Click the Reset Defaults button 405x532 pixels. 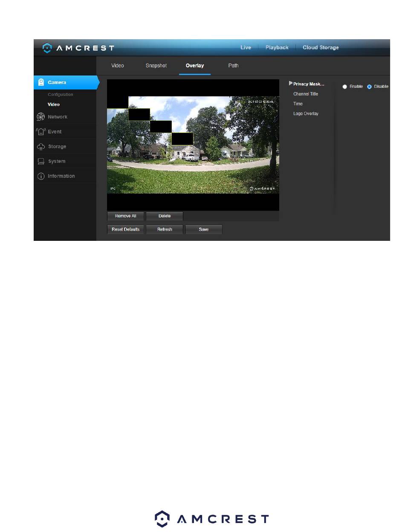(125, 229)
